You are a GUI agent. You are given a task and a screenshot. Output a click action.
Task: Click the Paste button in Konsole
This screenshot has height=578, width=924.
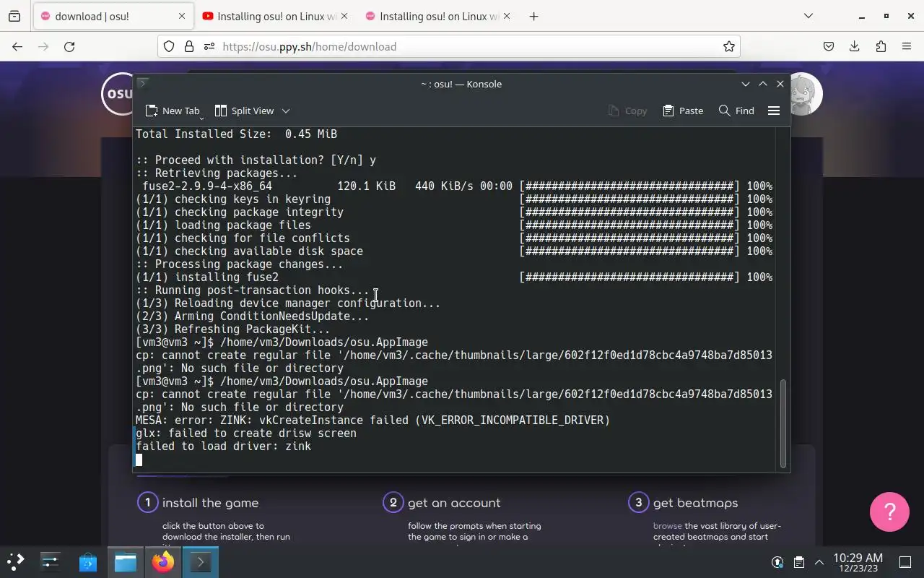(x=683, y=111)
